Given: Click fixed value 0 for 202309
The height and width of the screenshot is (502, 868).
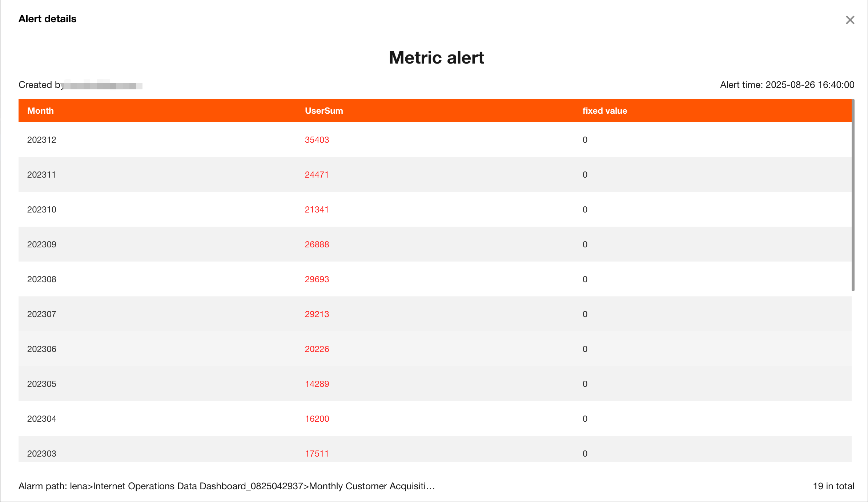Looking at the screenshot, I should pos(584,244).
